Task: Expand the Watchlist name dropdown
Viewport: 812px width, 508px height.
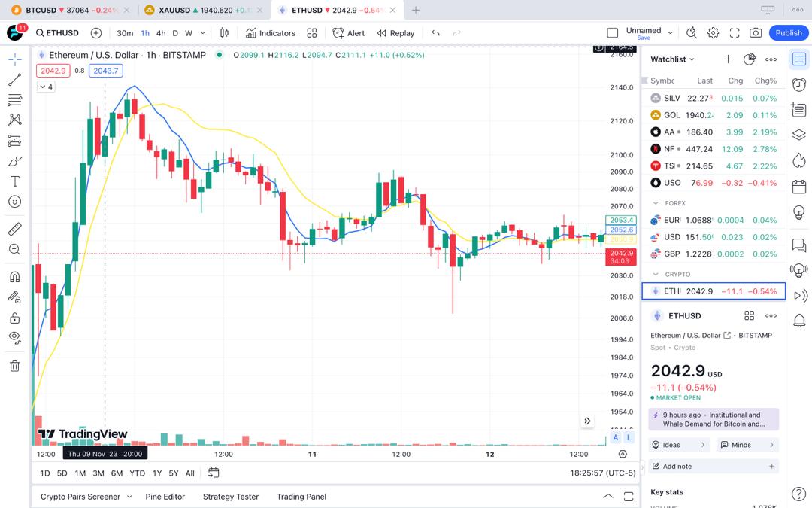Action: [692, 59]
